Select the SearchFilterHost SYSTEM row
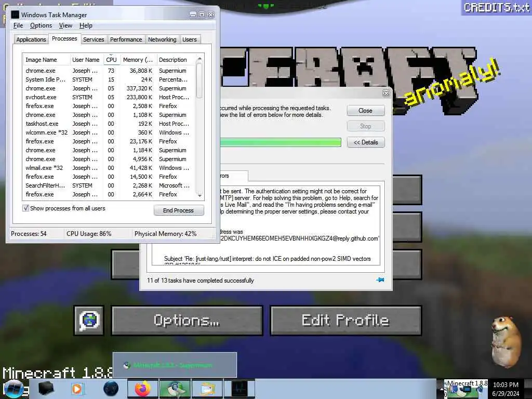 (x=109, y=185)
